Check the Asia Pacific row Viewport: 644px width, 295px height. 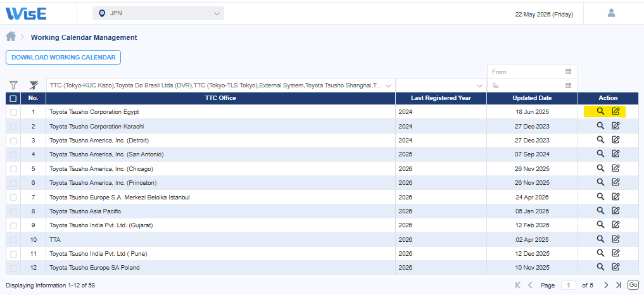[x=13, y=211]
